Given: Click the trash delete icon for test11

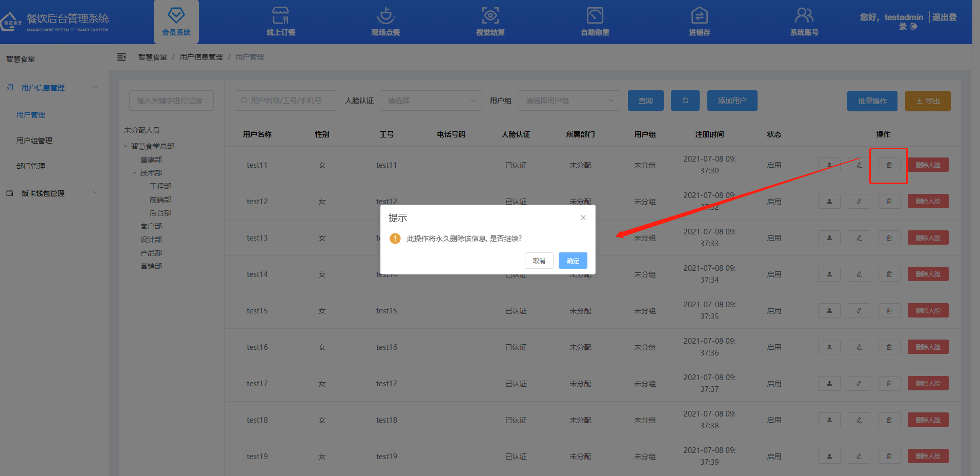Looking at the screenshot, I should coord(889,165).
